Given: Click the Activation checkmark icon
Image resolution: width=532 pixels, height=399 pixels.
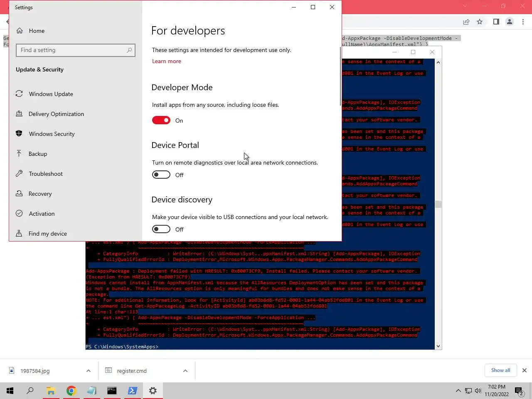Looking at the screenshot, I should click(x=19, y=213).
